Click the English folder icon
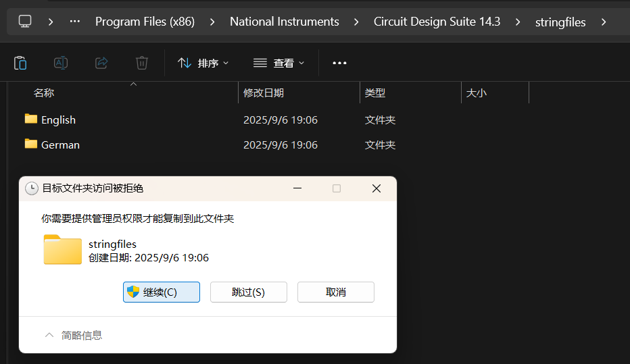 (x=31, y=119)
